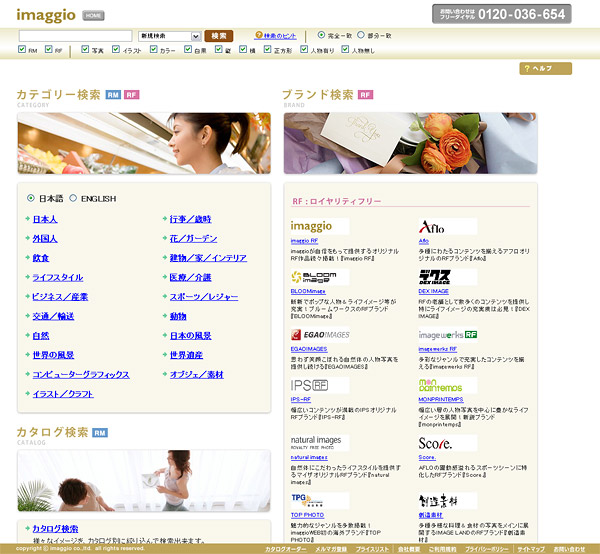Toggle the RM checkbox in search bar
600x554 pixels.
tap(23, 49)
